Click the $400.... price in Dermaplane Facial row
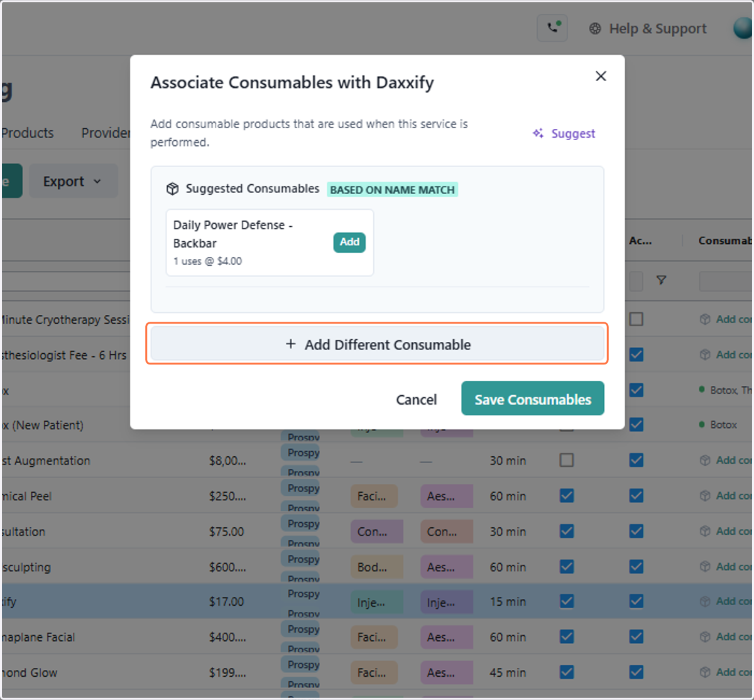 click(x=227, y=637)
